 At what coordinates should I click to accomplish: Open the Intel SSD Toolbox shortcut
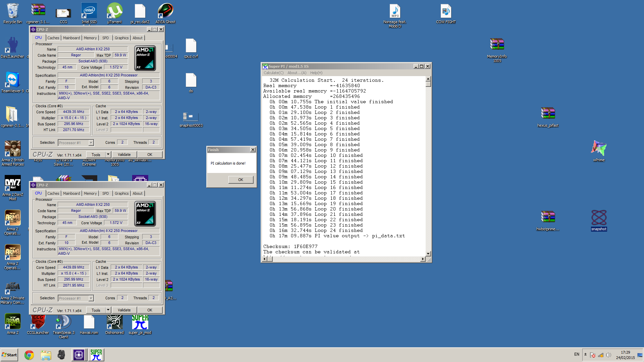(x=89, y=13)
